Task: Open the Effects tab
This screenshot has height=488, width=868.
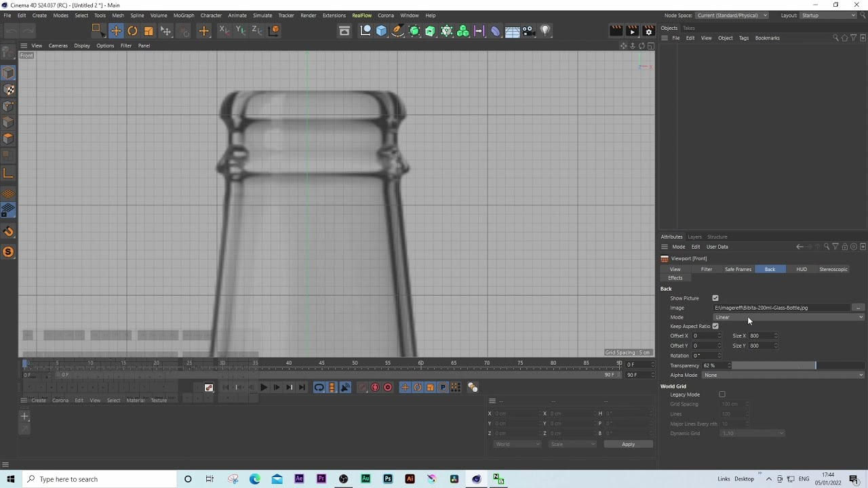Action: 675,278
